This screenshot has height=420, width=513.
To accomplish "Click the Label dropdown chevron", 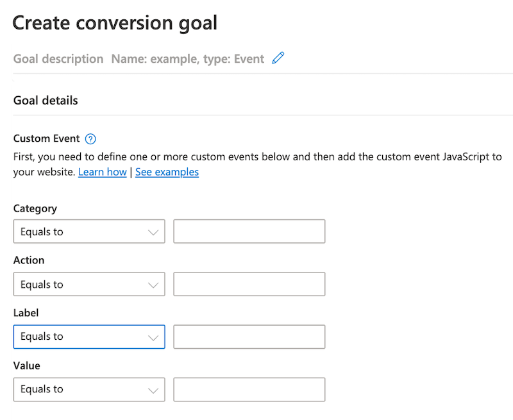I will point(153,337).
